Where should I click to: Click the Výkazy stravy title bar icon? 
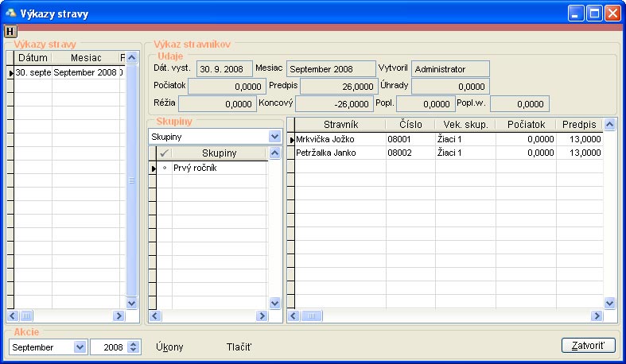click(x=11, y=14)
